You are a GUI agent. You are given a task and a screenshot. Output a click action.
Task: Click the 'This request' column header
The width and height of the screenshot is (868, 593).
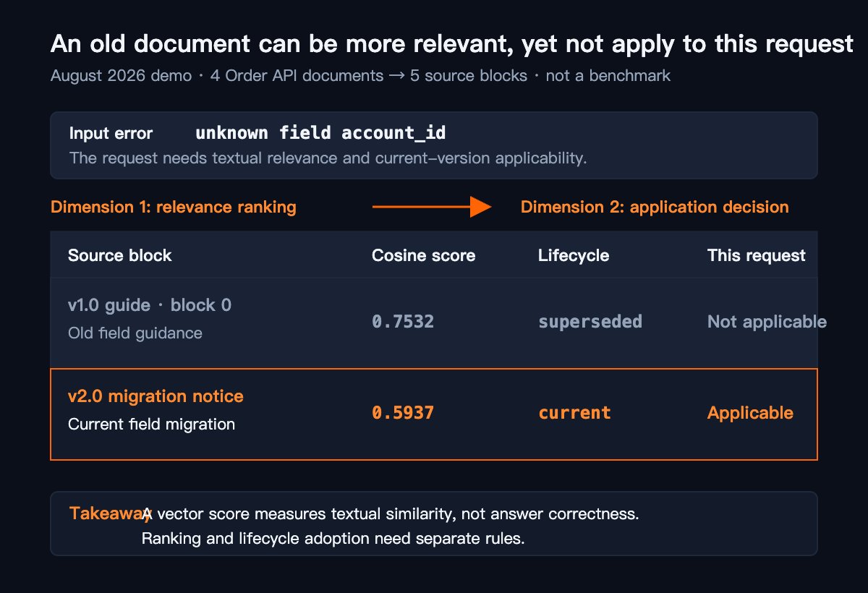(x=757, y=255)
